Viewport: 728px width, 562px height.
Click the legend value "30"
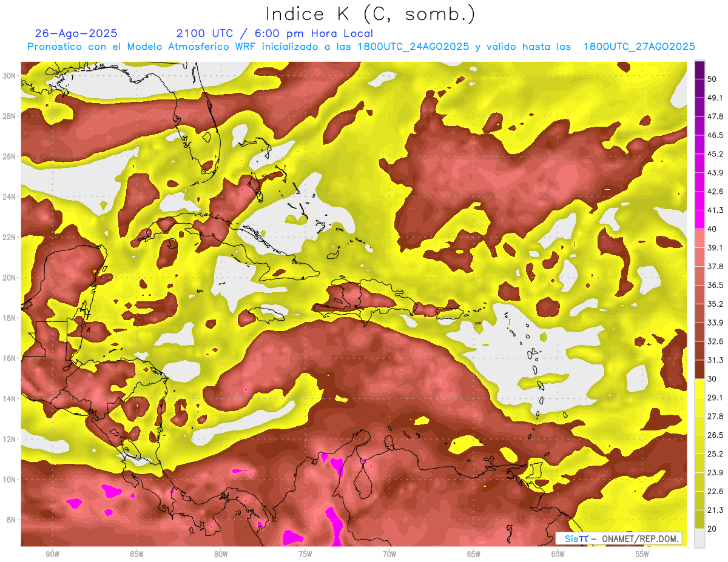(713, 379)
